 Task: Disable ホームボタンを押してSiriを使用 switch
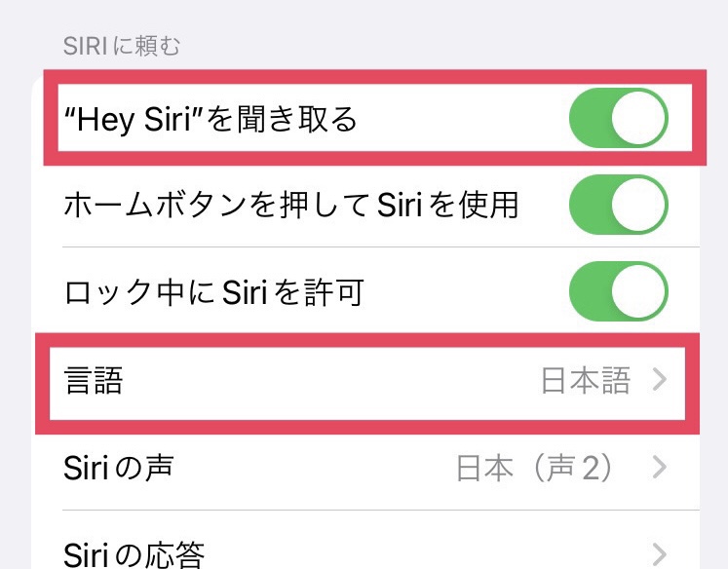(x=619, y=205)
